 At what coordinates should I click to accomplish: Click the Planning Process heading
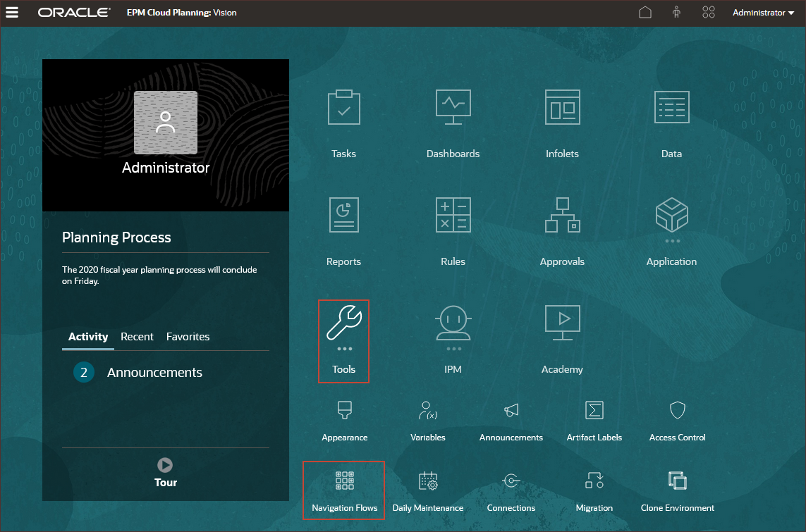[x=116, y=237]
